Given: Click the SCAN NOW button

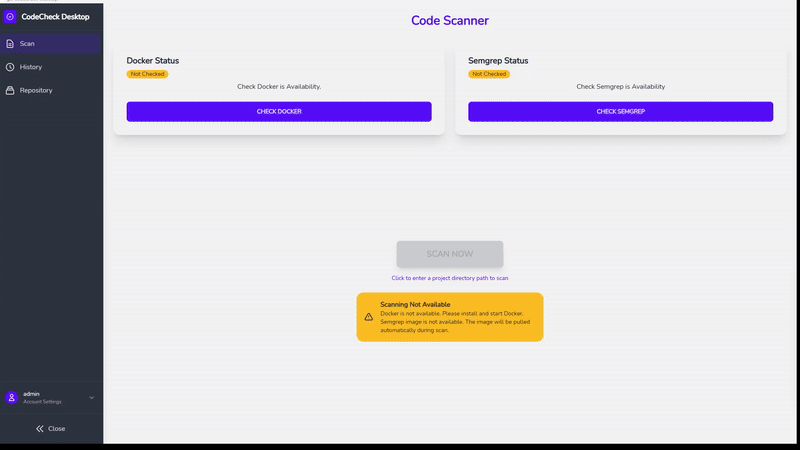Looking at the screenshot, I should coord(449,254).
